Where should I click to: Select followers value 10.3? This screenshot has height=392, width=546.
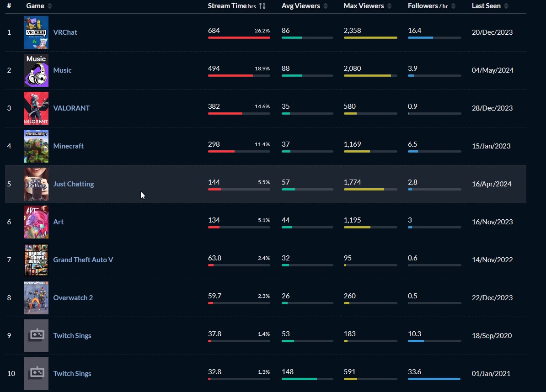(x=414, y=334)
